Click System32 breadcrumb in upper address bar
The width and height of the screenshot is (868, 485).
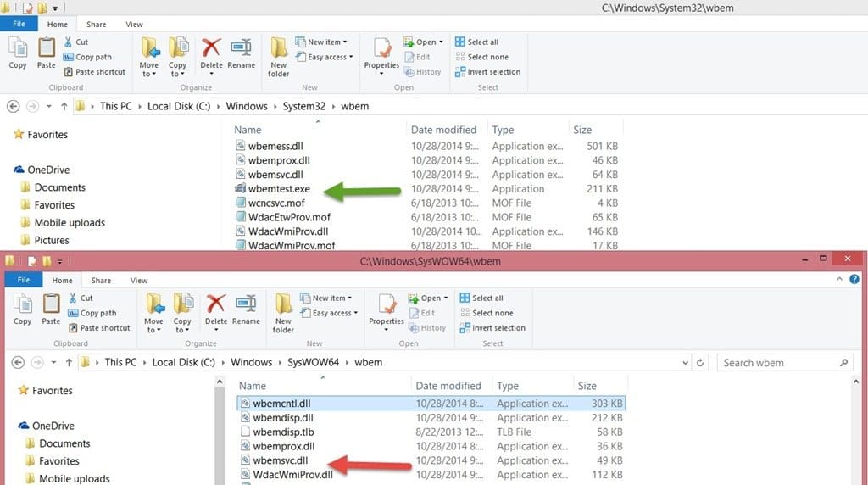click(303, 106)
